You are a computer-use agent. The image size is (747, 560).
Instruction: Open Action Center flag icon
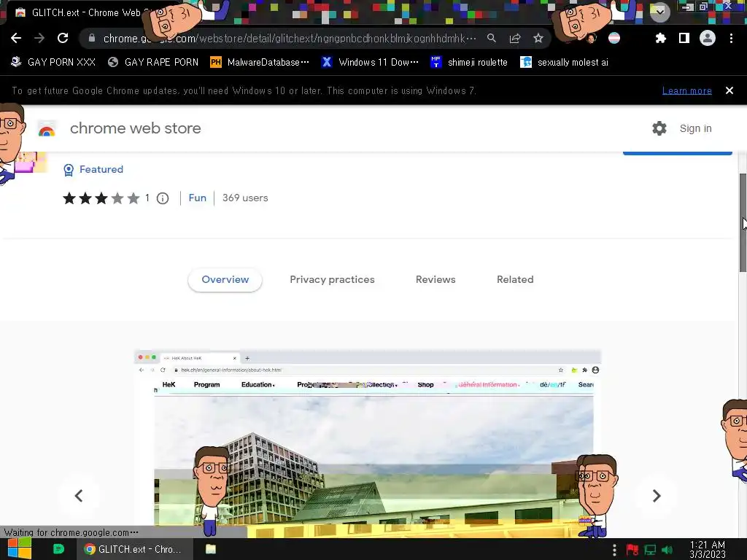click(632, 550)
